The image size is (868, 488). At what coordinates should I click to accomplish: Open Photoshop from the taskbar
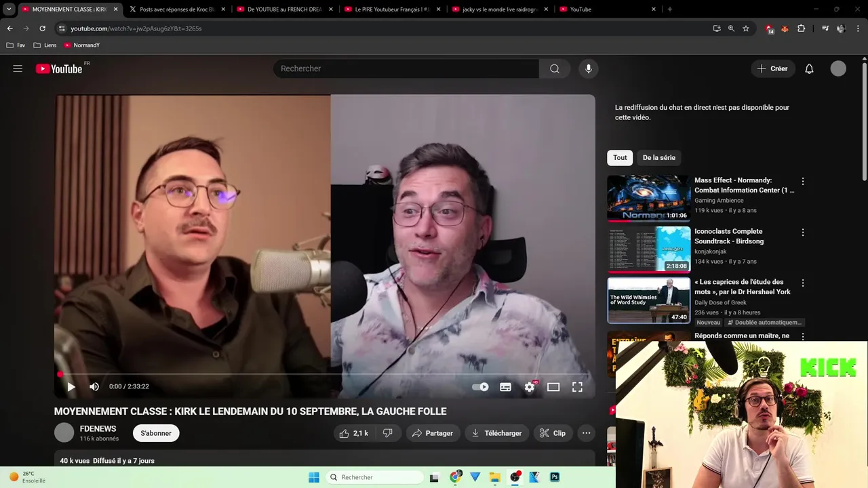pos(555,477)
